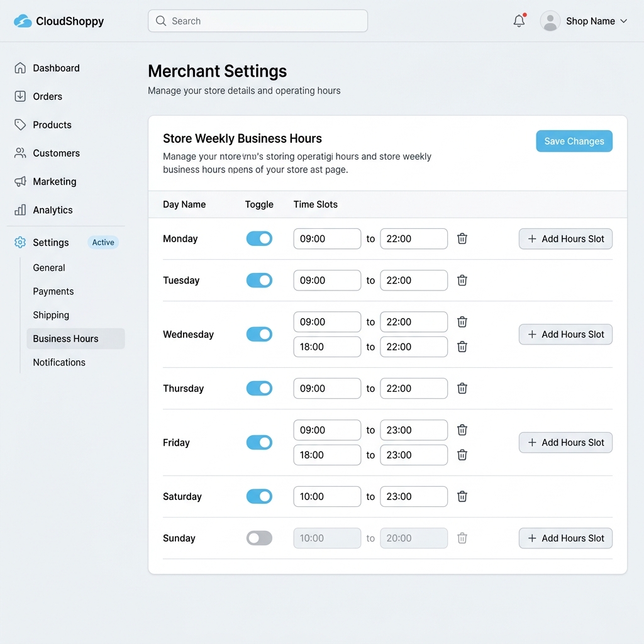
Task: Toggle Wednesday business hours off
Action: pyautogui.click(x=259, y=334)
